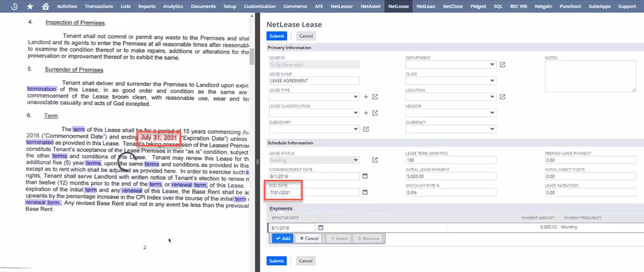Image resolution: width=644 pixels, height=272 pixels.
Task: Open the PMgmt menu
Action: [478, 6]
